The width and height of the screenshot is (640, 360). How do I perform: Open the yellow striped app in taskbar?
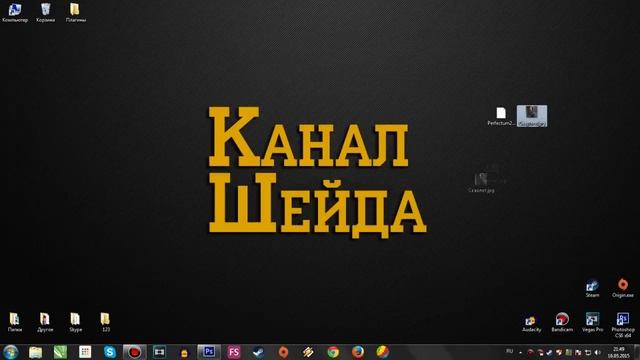(x=308, y=352)
